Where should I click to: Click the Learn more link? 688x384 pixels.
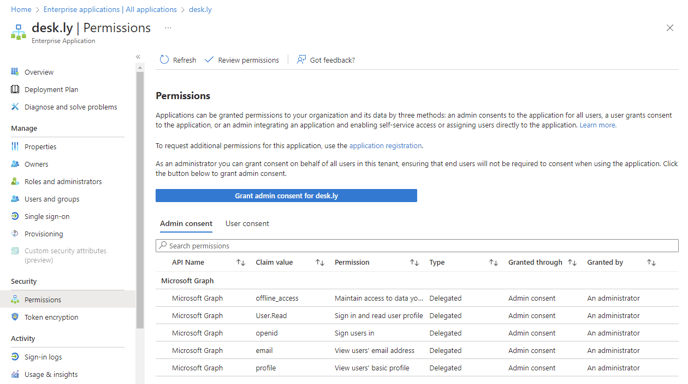tap(598, 125)
